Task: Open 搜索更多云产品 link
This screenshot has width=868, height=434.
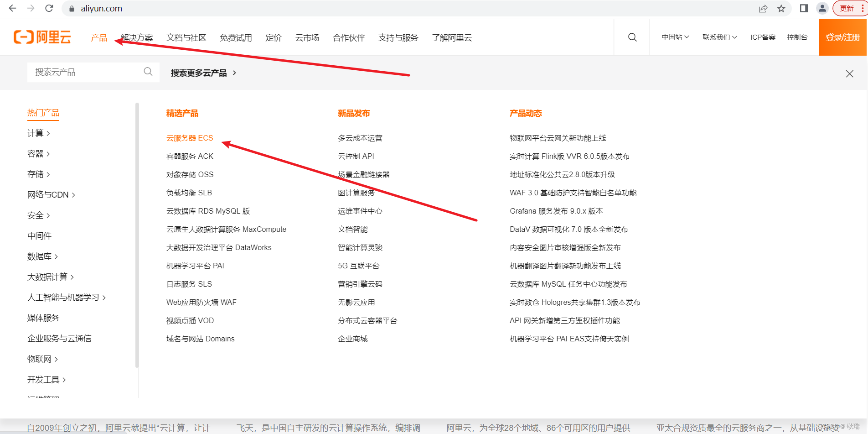Action: point(203,73)
